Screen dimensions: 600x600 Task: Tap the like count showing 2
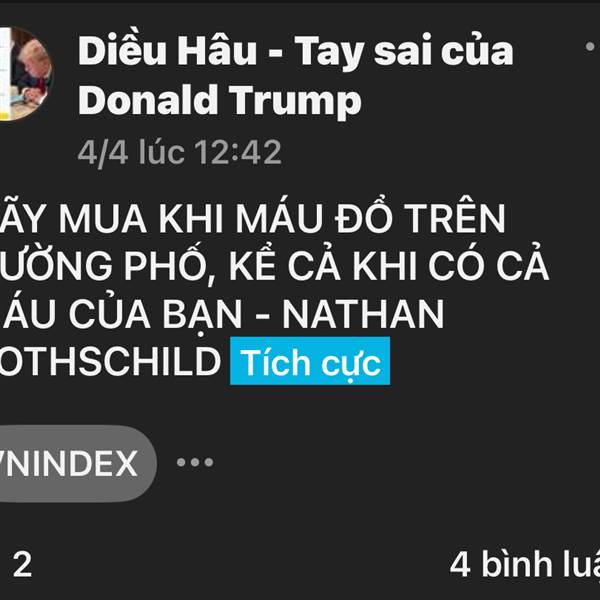tap(22, 564)
